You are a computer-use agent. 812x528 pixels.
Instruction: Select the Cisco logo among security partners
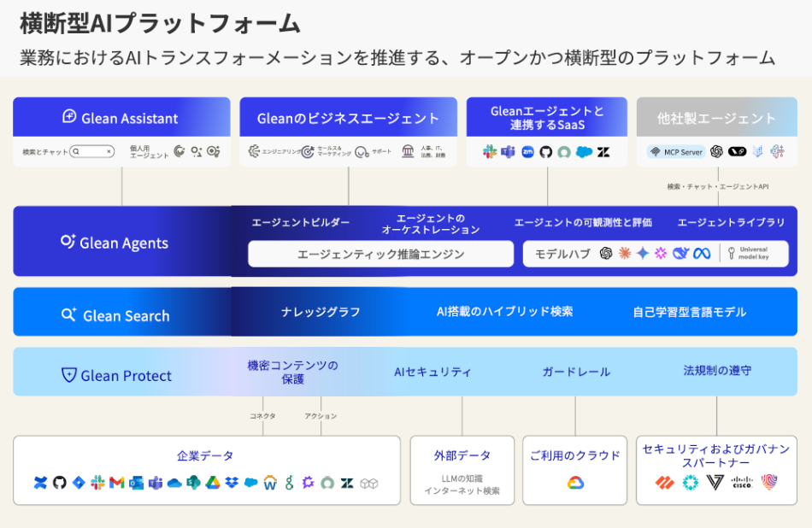pyautogui.click(x=742, y=483)
